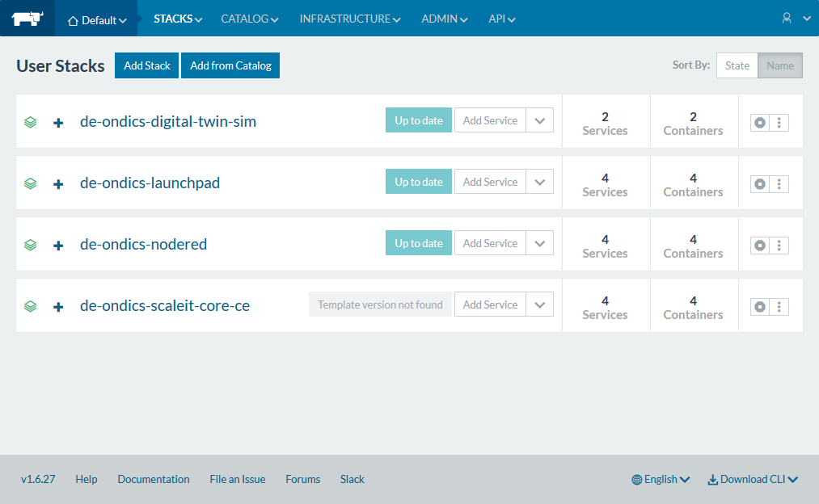
Task: Open the Forums link
Action: [x=302, y=479]
